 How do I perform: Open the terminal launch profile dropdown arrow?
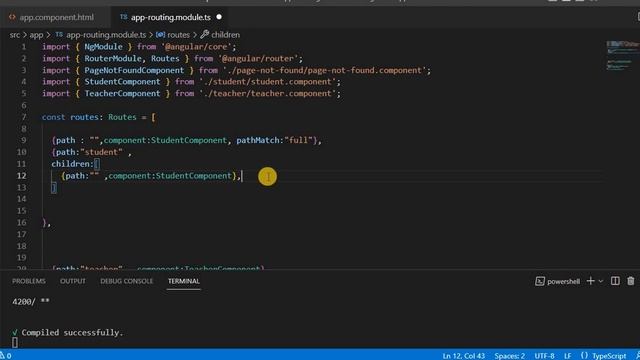click(x=601, y=281)
